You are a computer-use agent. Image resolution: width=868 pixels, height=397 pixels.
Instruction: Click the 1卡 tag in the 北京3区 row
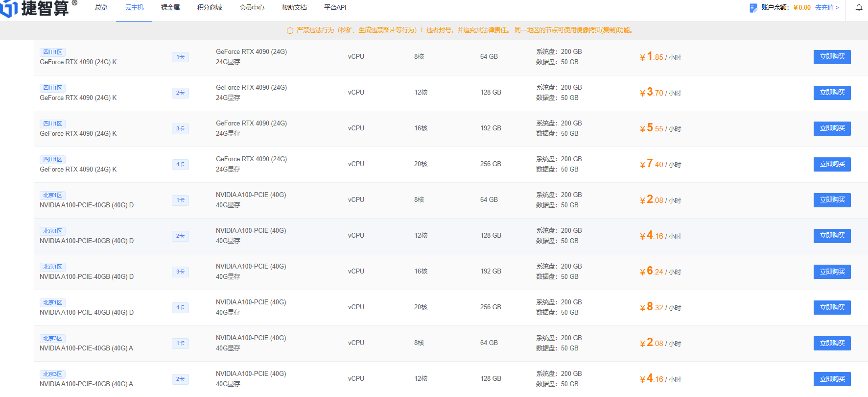(180, 343)
